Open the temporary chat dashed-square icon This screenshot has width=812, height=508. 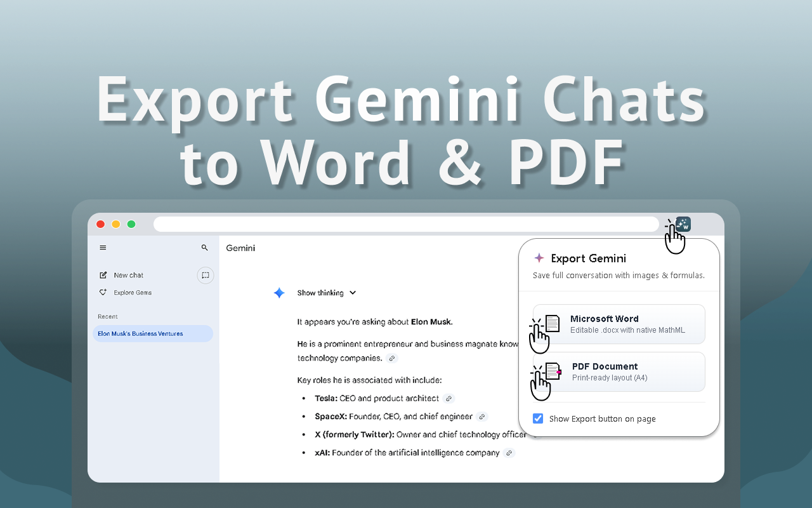tap(206, 275)
